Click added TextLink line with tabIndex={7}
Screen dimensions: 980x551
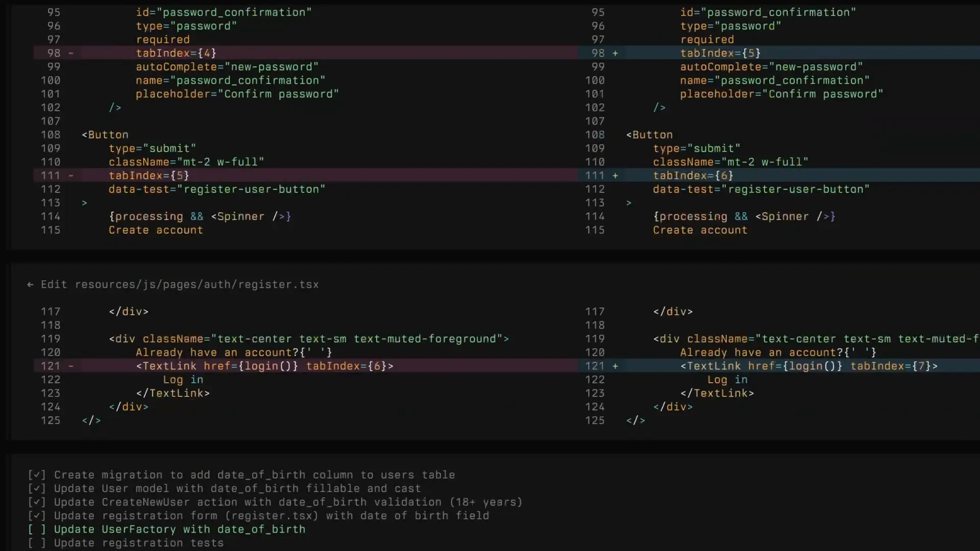click(809, 366)
